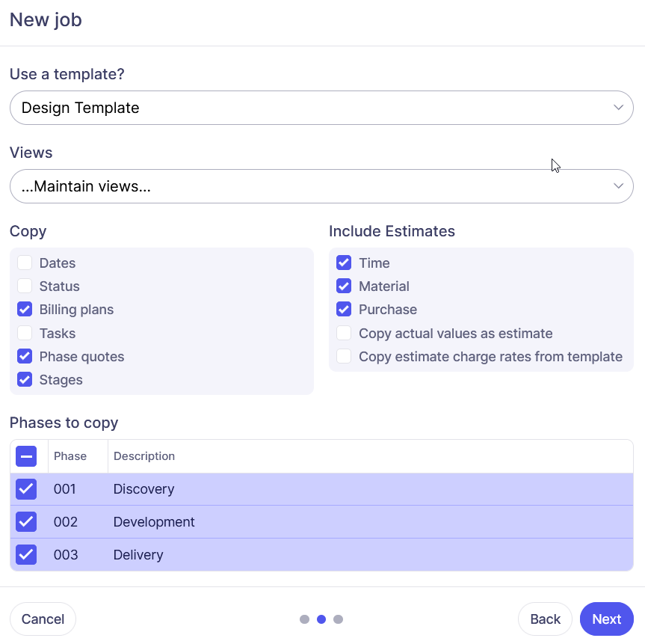Untick the Stages checkbox
Screen dimensions: 645x644
click(x=25, y=380)
